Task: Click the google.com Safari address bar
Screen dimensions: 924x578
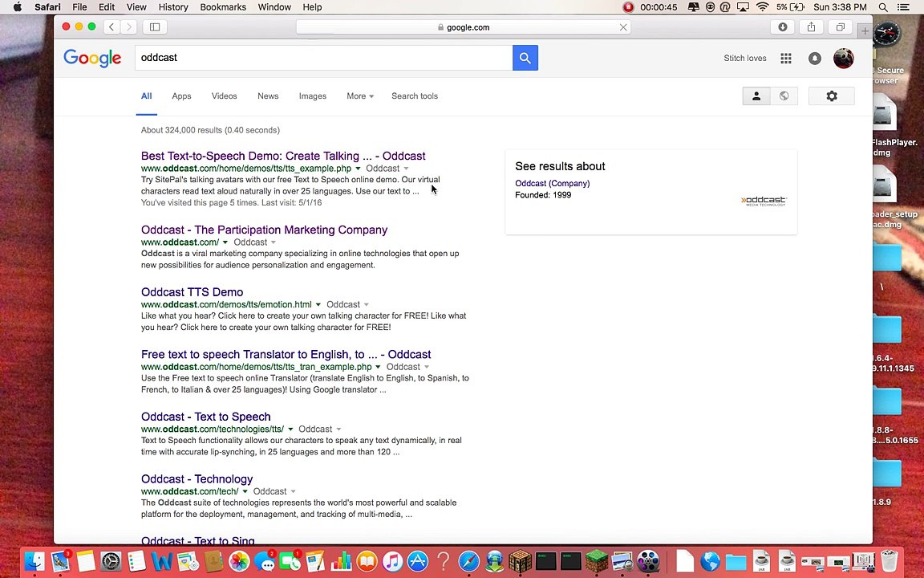Action: coord(463,27)
